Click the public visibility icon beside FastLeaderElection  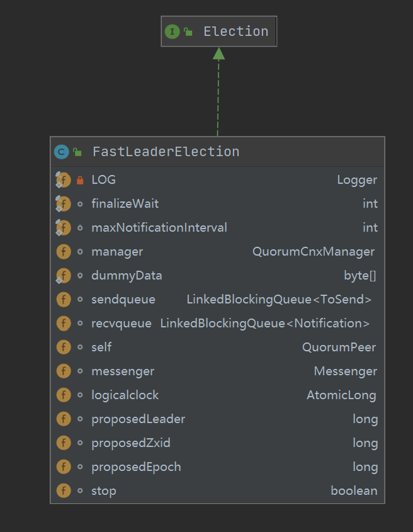point(77,152)
